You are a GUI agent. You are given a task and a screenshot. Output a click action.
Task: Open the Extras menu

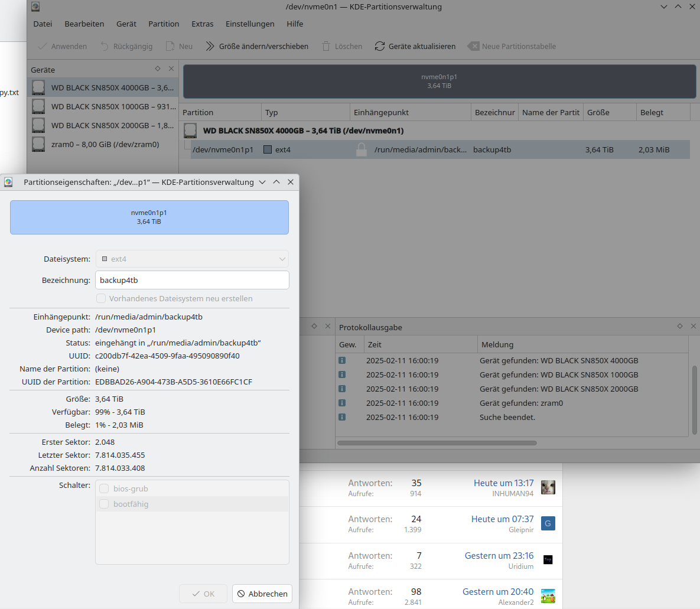tap(202, 24)
